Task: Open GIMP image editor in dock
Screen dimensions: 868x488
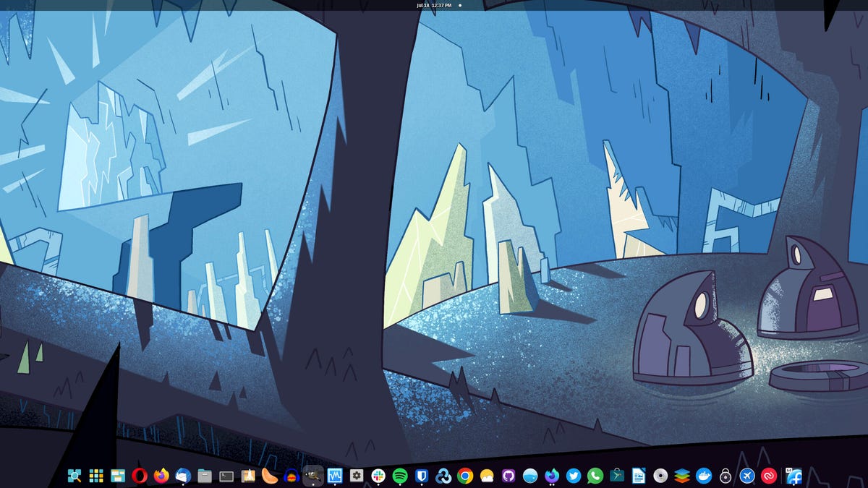Action: (x=313, y=476)
